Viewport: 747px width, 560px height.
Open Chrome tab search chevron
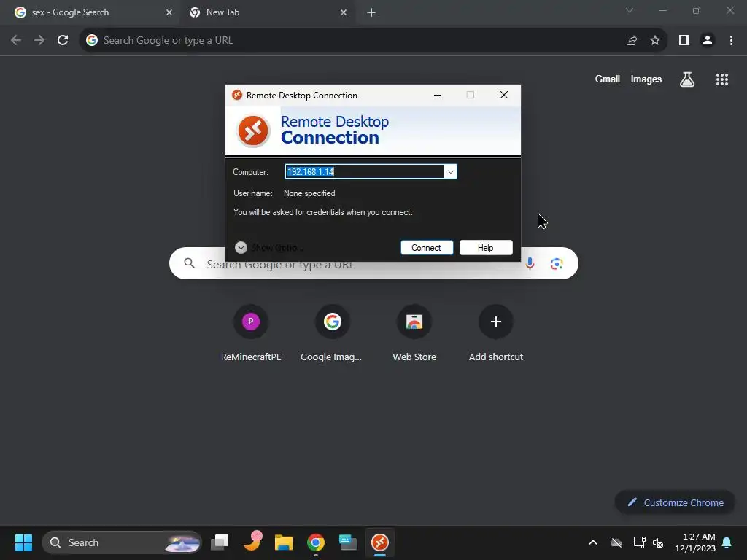click(630, 10)
